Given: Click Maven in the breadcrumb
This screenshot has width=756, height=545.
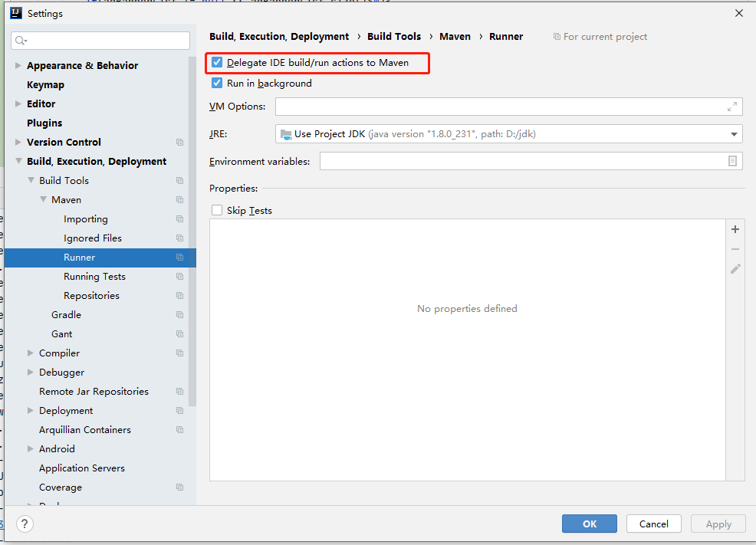Looking at the screenshot, I should [x=455, y=37].
